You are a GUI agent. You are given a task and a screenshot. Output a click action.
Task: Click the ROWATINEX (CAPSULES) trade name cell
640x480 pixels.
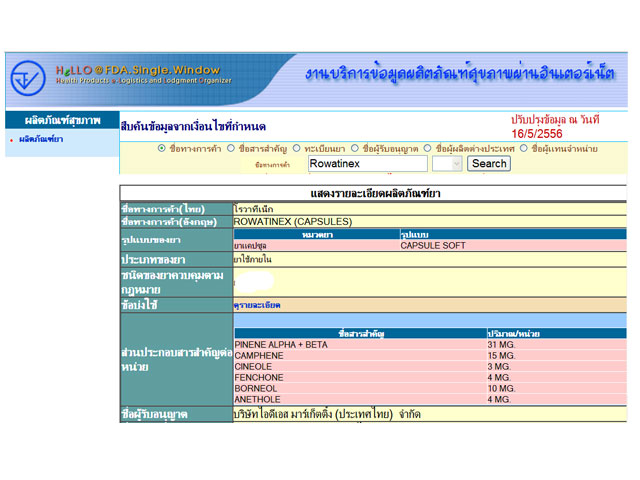(430, 222)
